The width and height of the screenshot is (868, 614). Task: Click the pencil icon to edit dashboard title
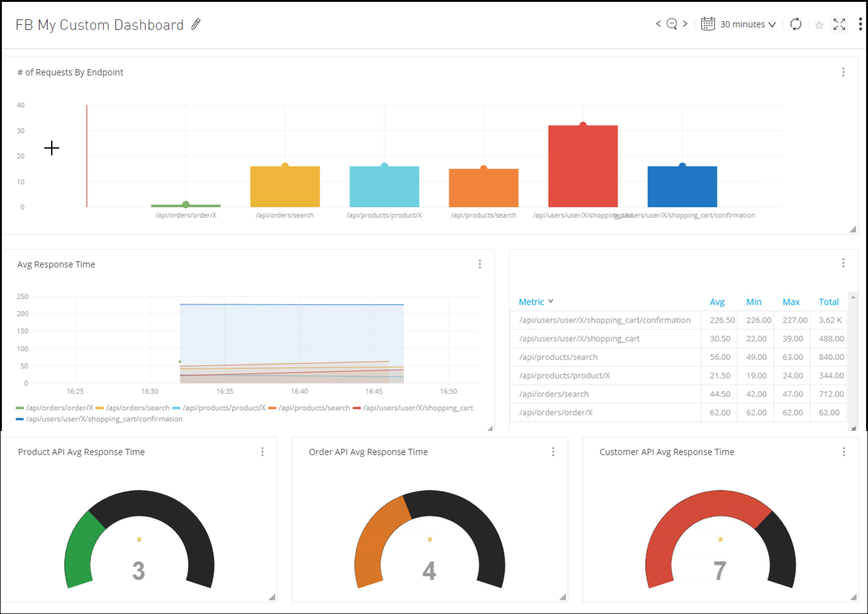pyautogui.click(x=196, y=24)
